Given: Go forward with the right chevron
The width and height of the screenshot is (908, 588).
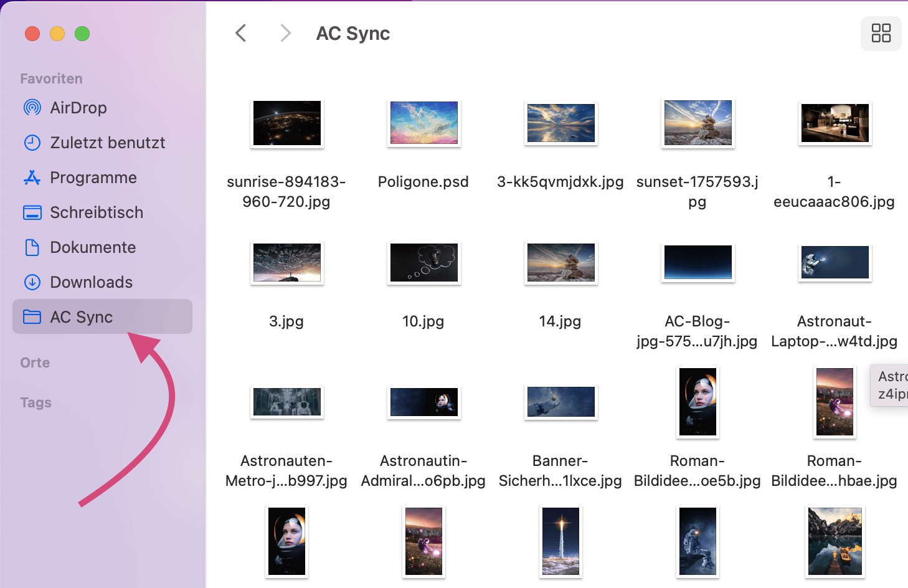Looking at the screenshot, I should tap(285, 33).
